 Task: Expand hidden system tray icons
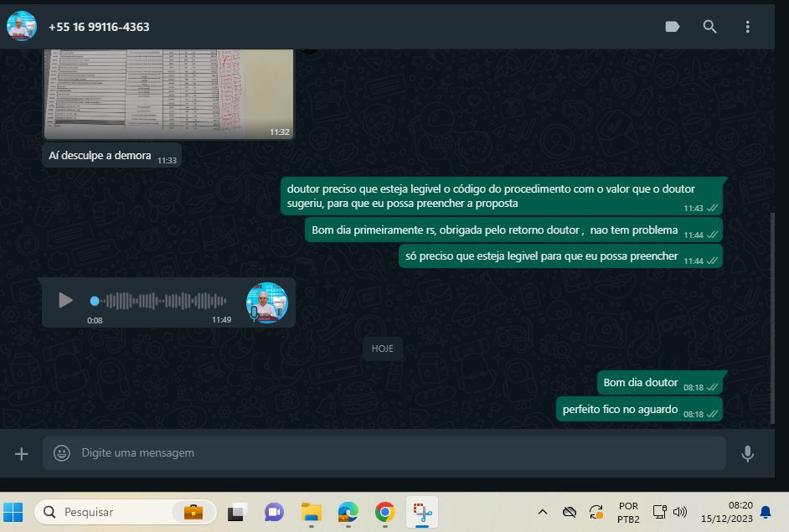[x=542, y=512]
